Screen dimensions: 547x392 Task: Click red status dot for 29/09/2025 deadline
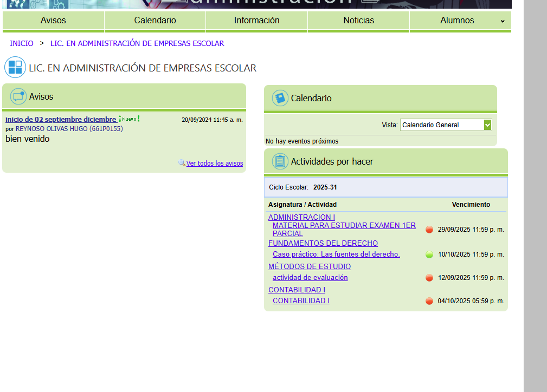click(429, 230)
